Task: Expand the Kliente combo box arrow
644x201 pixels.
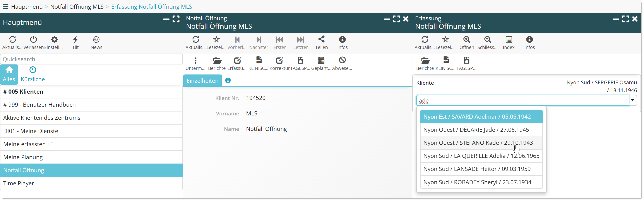Action: tap(632, 100)
